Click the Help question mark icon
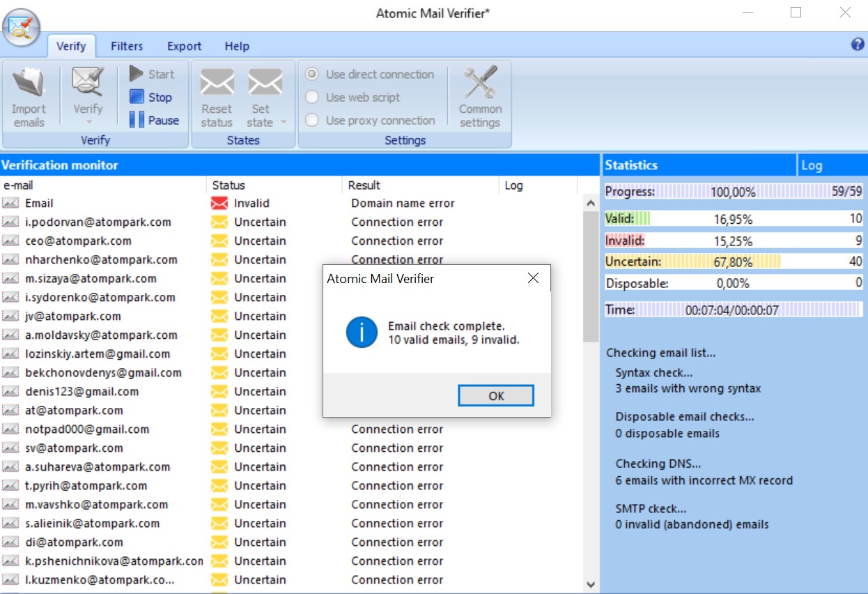 856,45
